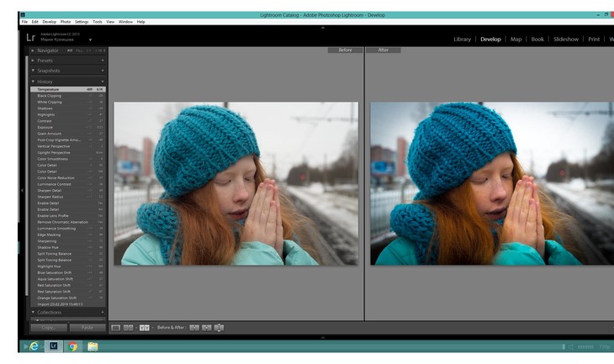Select the Black Clipping history step

coord(68,96)
